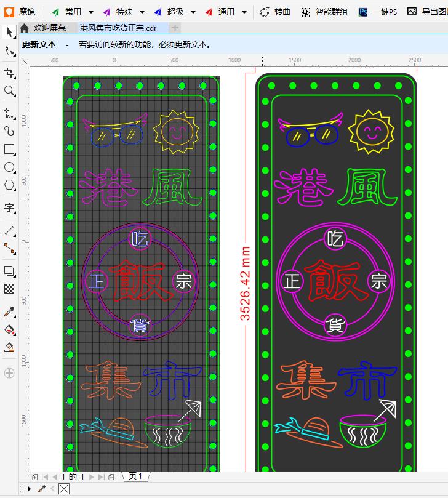448x498 pixels.
Task: Select the Freehand drawing tool
Action: click(x=9, y=113)
